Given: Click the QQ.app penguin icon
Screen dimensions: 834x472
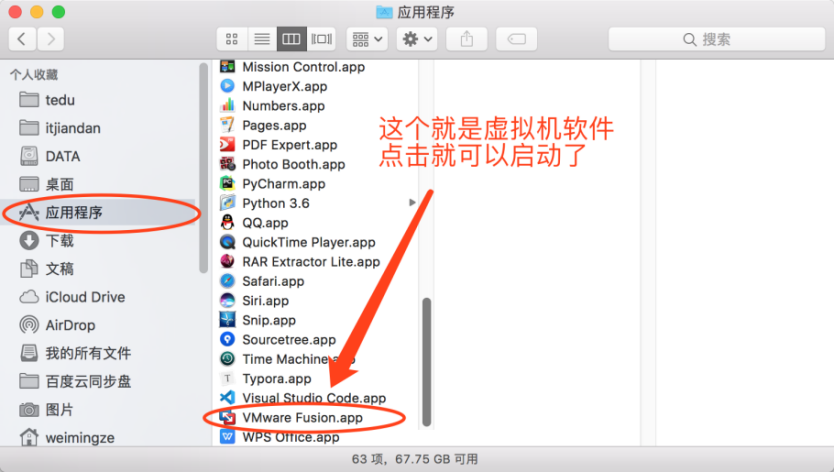Looking at the screenshot, I should tap(227, 223).
